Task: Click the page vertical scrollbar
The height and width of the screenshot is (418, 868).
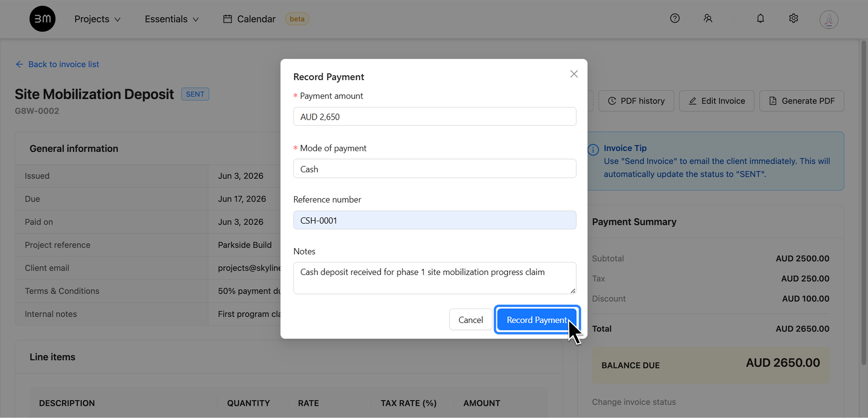Action: pos(864,202)
